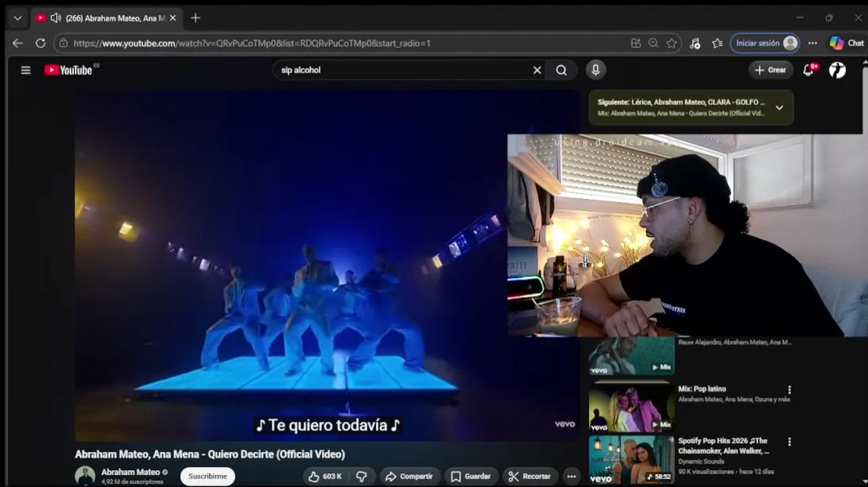868x487 pixels.
Task: Open Mix: Pop latino thumbnail
Action: pos(631,407)
